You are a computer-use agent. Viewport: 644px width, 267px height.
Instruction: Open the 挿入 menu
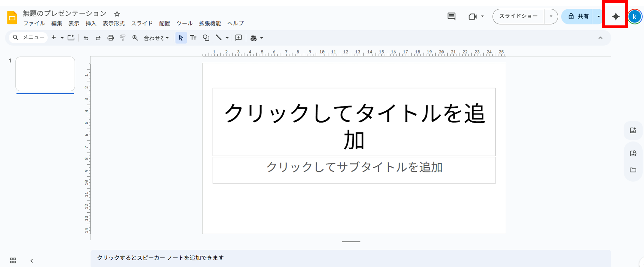coord(91,23)
